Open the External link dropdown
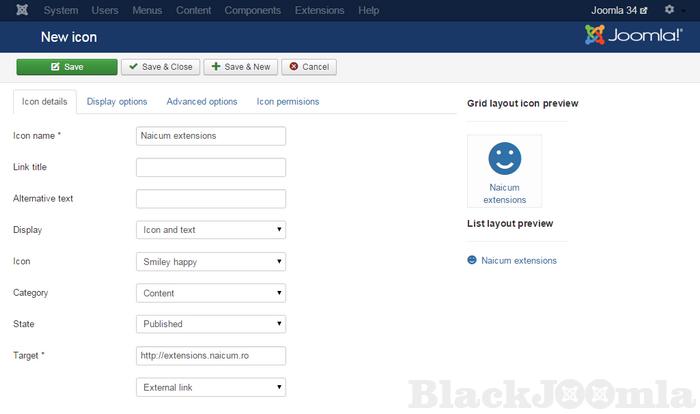This screenshot has width=700, height=414. [x=211, y=387]
